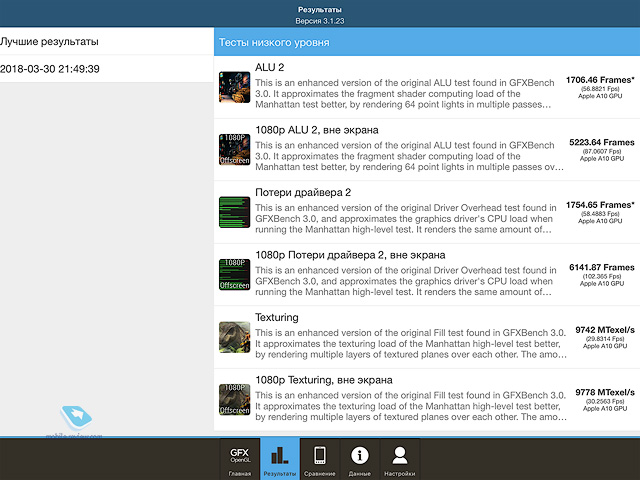Click the 1080p Потери драйвера 2 offscreen thumbnail

tap(234, 274)
